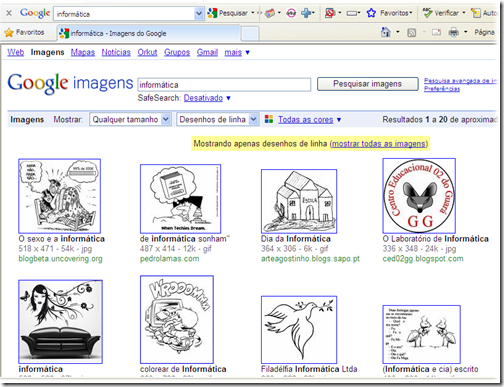504x387 pixels.
Task: Click the Read Mail envelope icon
Action: pyautogui.click(x=436, y=32)
